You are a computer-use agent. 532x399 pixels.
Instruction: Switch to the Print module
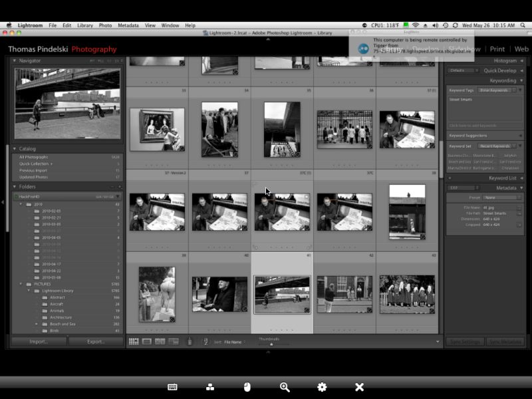pyautogui.click(x=497, y=49)
